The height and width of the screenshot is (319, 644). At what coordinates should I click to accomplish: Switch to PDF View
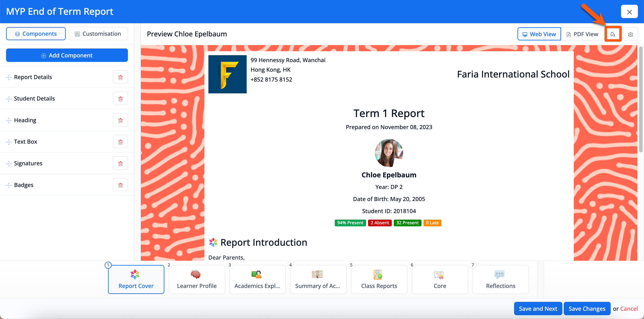[x=582, y=34]
